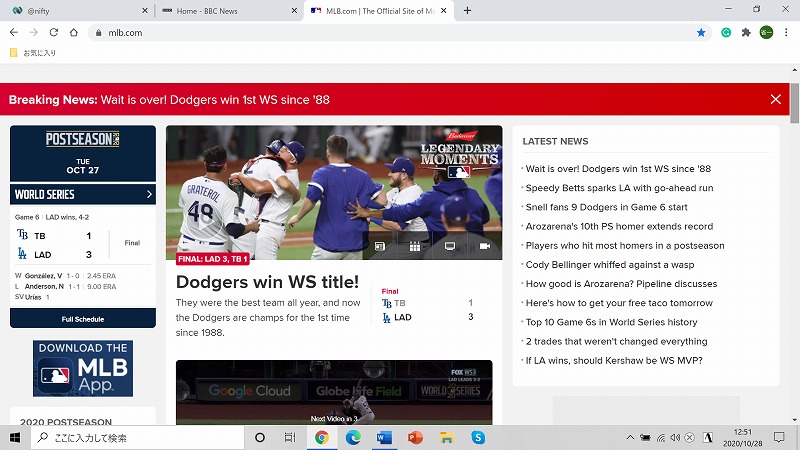Viewport: 800px width, 450px height.
Task: Open a new browser tab
Action: (467, 10)
